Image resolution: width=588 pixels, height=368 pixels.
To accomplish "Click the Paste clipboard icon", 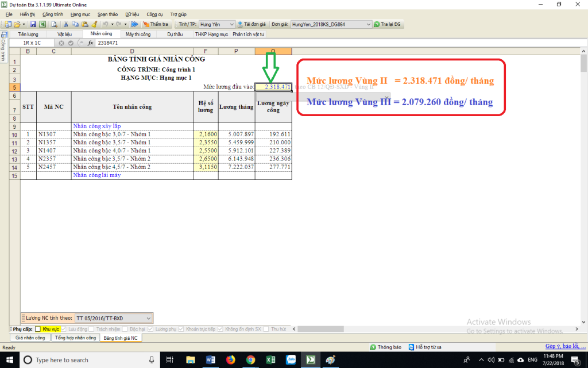I will click(84, 25).
